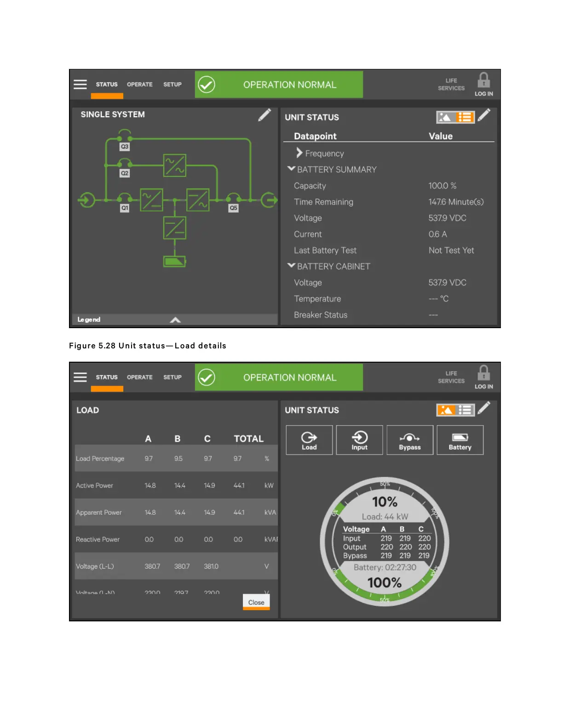This screenshot has height=728, width=563.
Task: Select the Q5 breaker in the diagram
Action: tap(234, 203)
